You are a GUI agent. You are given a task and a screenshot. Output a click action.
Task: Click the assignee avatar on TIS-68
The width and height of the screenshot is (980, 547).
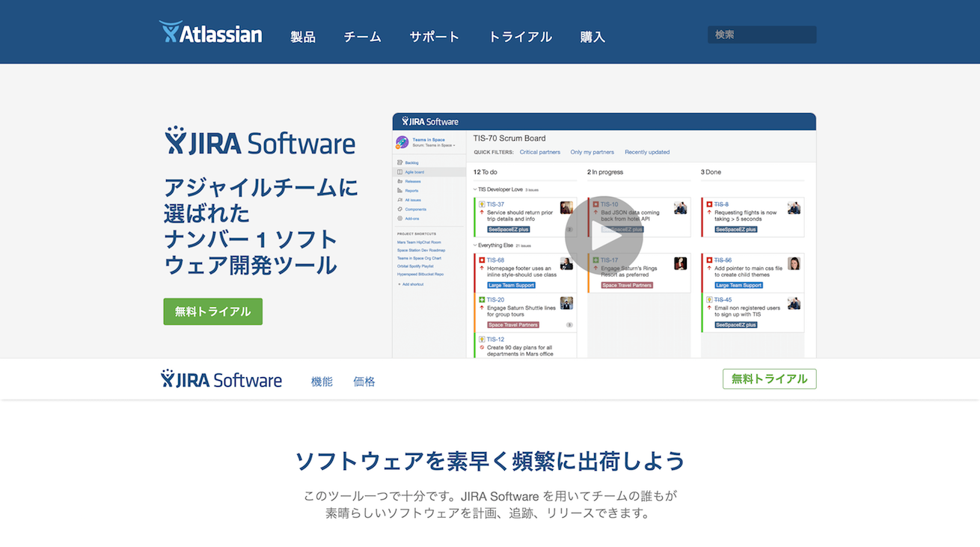(x=567, y=263)
